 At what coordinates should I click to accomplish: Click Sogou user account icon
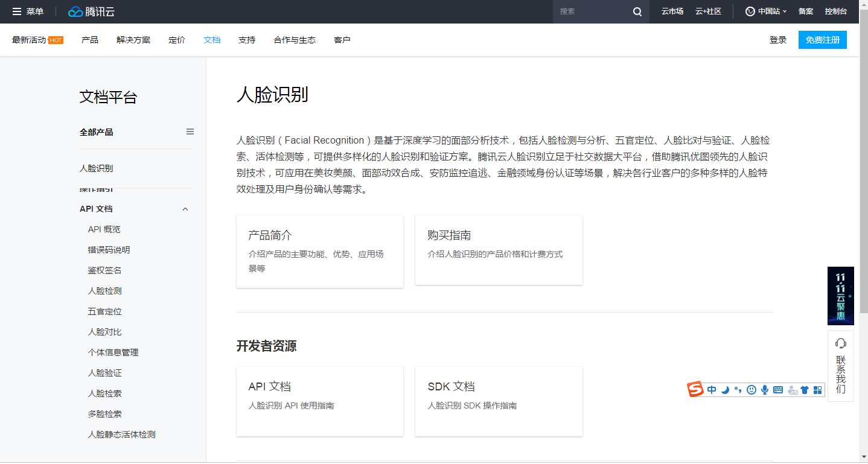pos(793,390)
